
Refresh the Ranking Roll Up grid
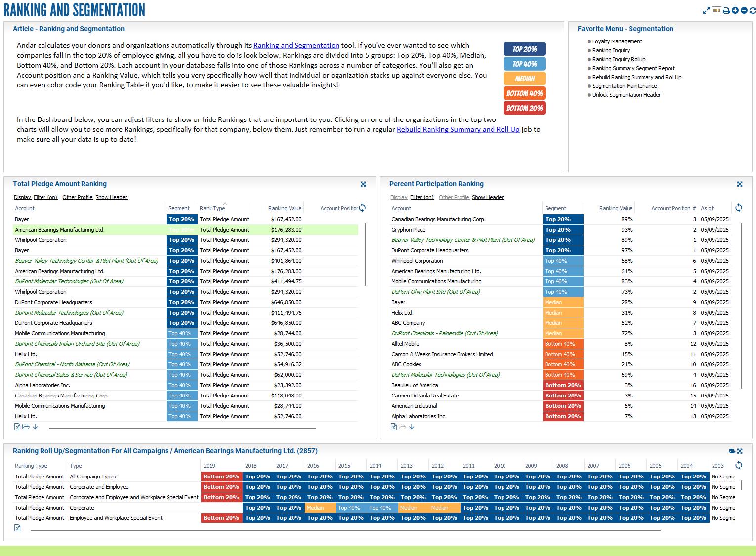pyautogui.click(x=739, y=465)
